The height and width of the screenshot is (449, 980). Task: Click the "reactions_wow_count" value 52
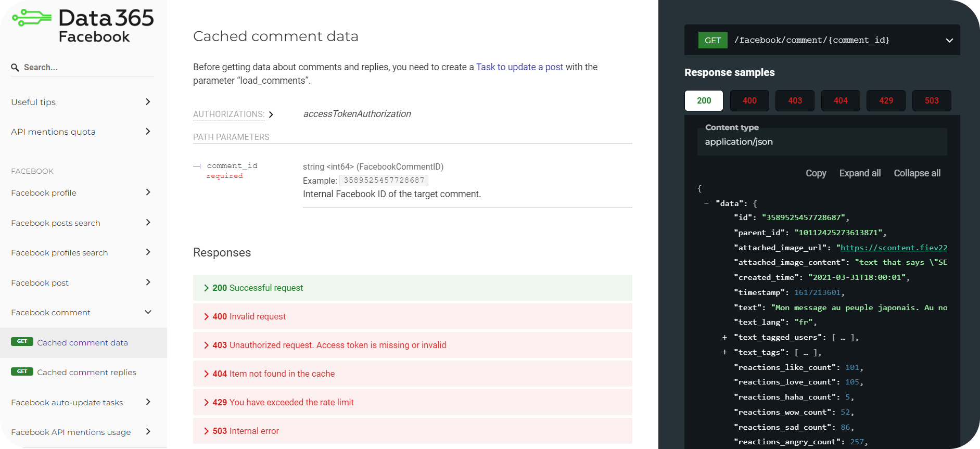(845, 412)
